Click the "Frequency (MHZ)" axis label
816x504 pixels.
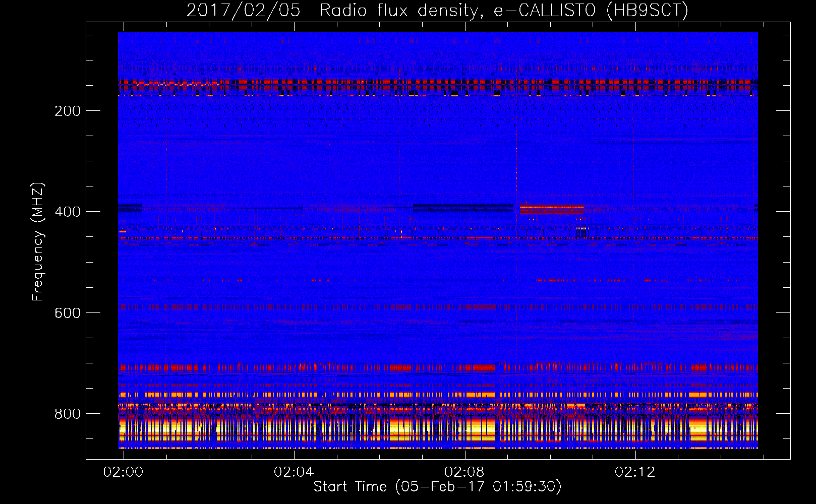pyautogui.click(x=38, y=242)
